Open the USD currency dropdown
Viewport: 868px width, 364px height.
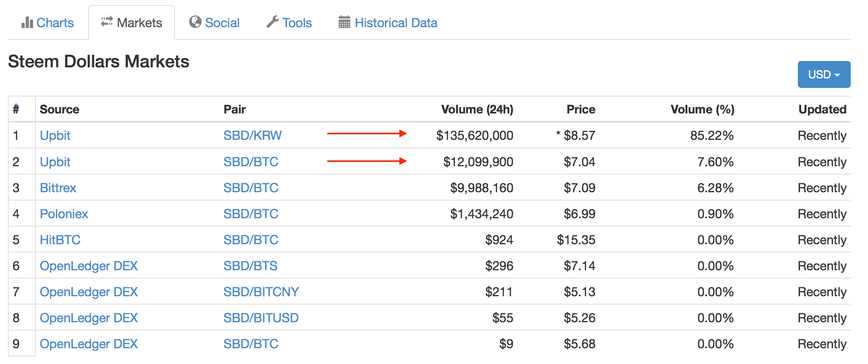[824, 74]
